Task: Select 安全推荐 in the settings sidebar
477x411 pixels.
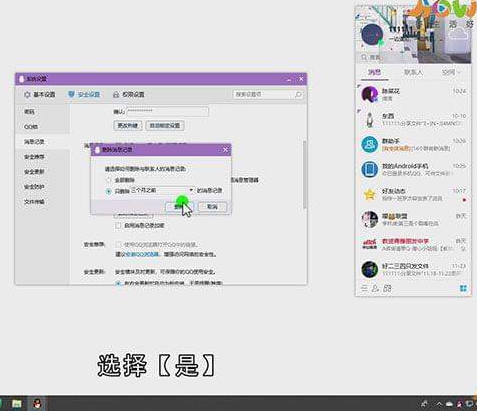Action: 34,157
